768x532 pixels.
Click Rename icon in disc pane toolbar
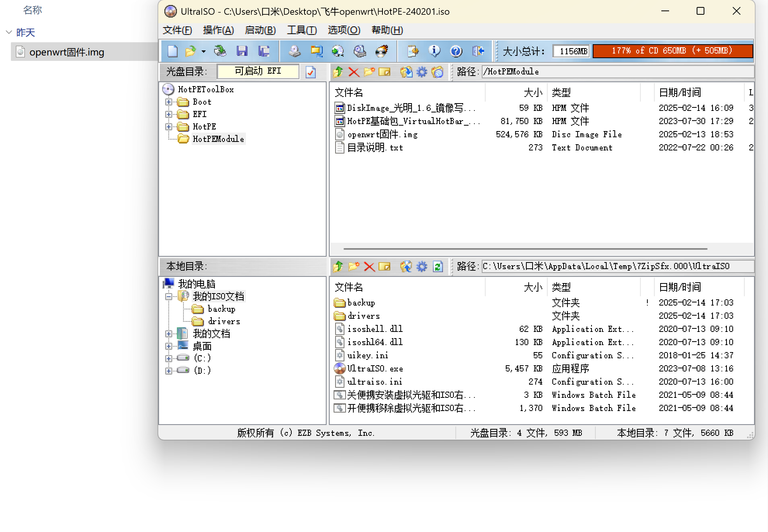pyautogui.click(x=384, y=72)
